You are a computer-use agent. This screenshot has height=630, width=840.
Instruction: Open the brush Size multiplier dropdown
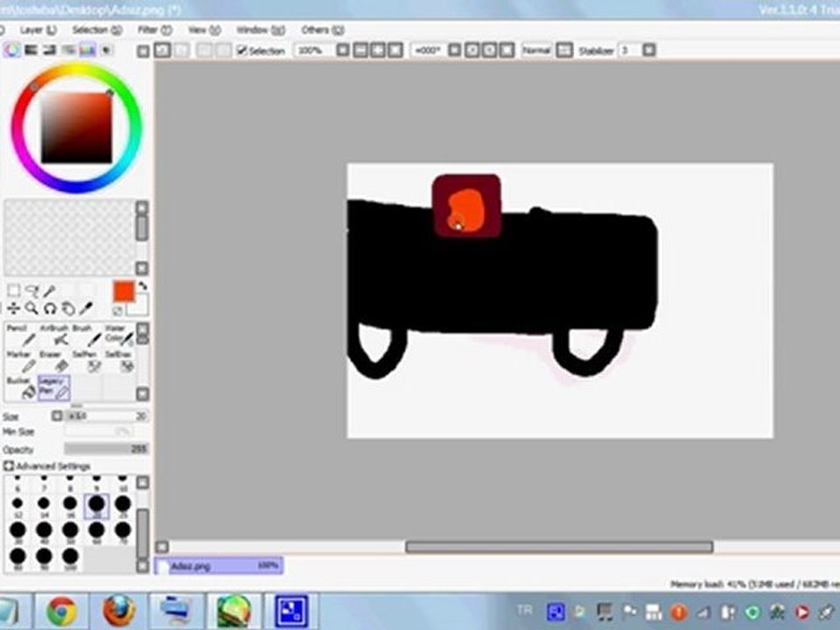(x=58, y=416)
